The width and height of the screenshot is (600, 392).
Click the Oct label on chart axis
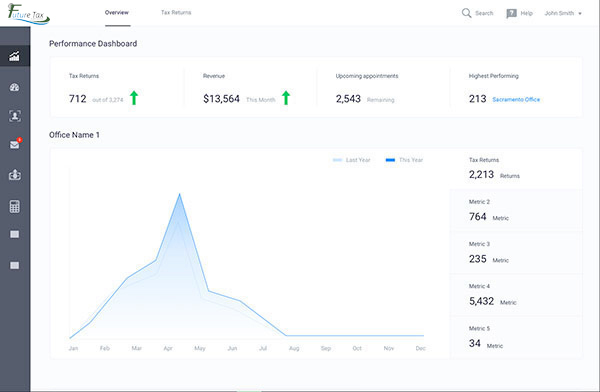pyautogui.click(x=357, y=348)
